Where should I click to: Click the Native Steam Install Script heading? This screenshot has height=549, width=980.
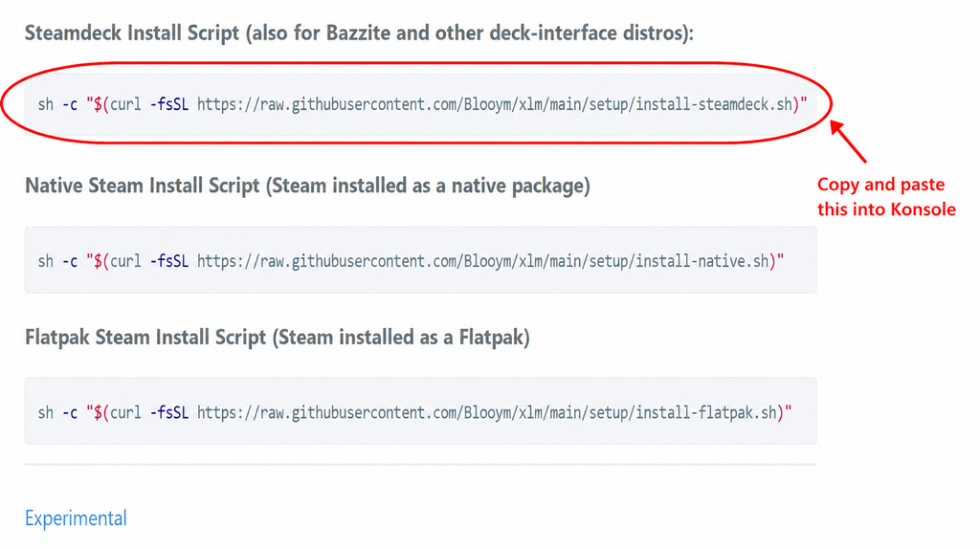point(307,186)
